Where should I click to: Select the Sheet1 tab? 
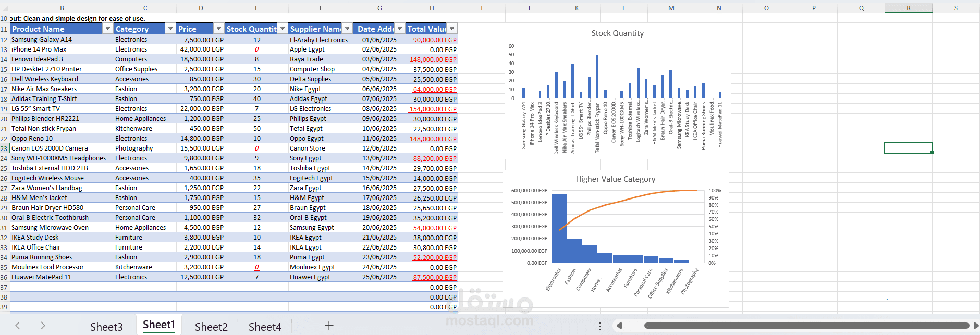coord(158,325)
